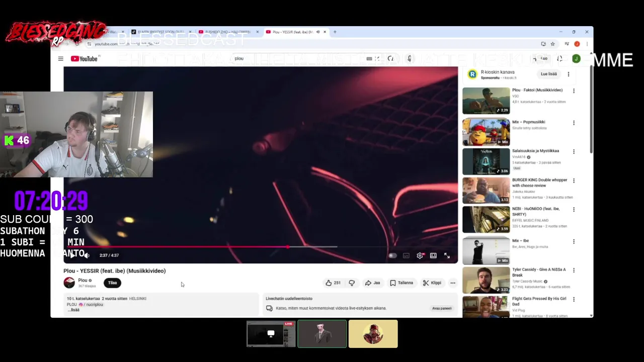Select the LIVE screen-share tile

coord(271,334)
